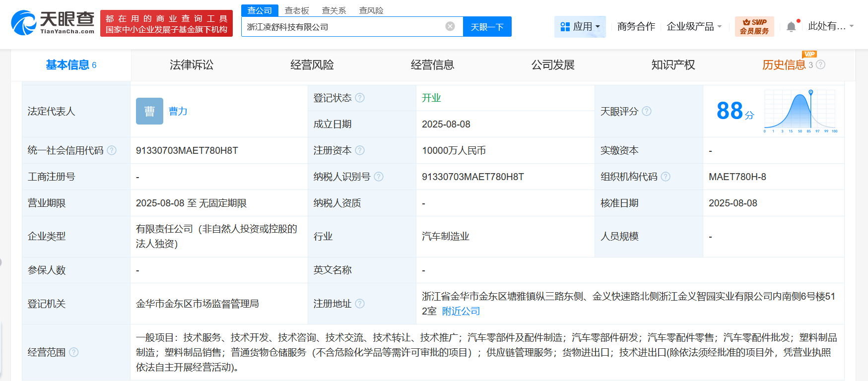This screenshot has width=868, height=381.
Task: Switch to the 公司发展 tab
Action: pos(553,65)
